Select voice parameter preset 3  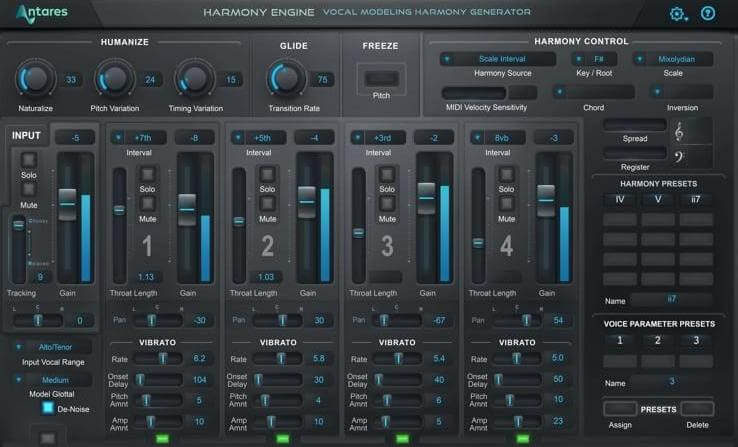(696, 340)
